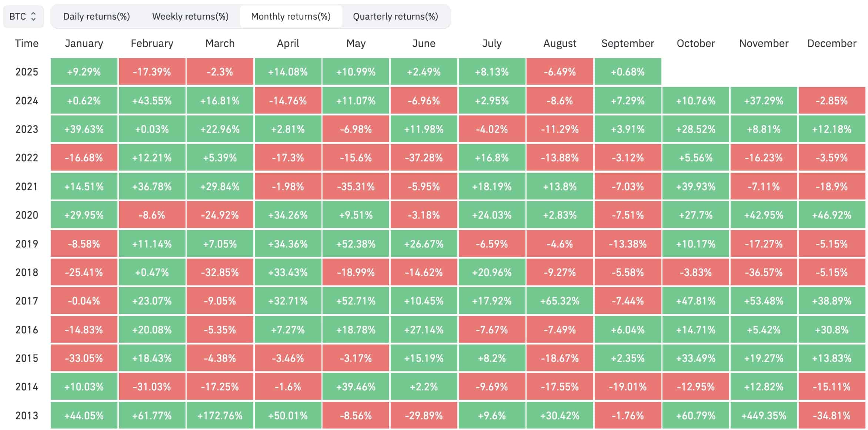Click the 2017 August +65.32% cell
This screenshot has height=430, width=868.
560,301
